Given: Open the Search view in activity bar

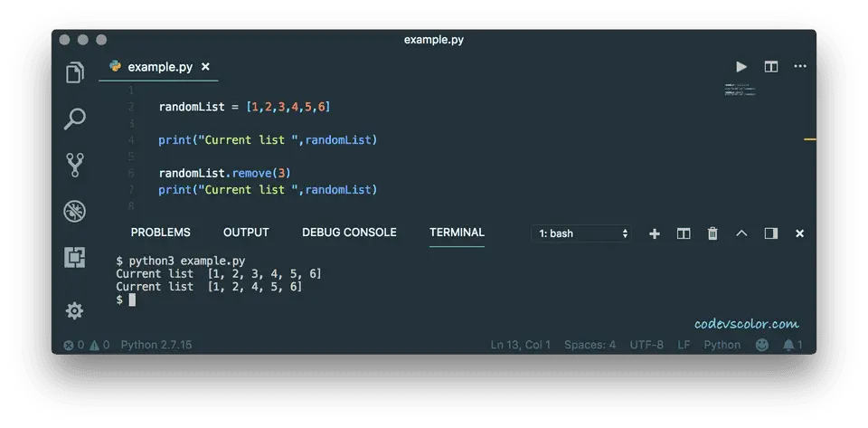Looking at the screenshot, I should click(x=75, y=119).
